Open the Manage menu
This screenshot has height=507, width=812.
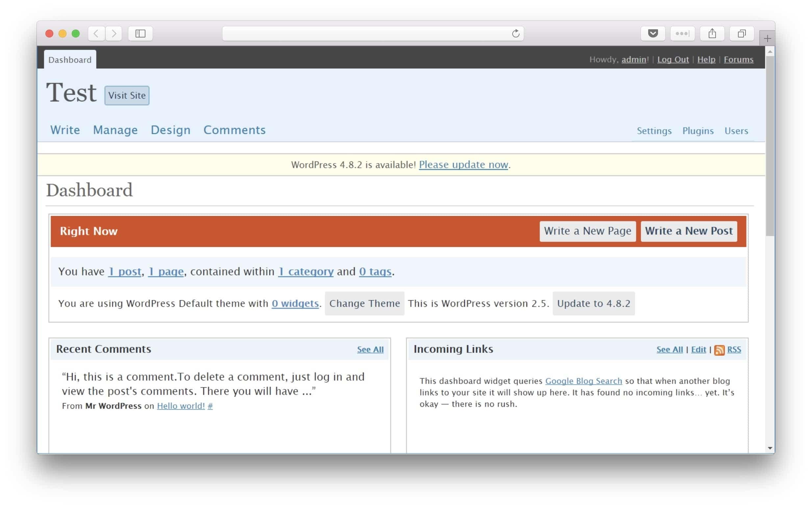(x=115, y=130)
